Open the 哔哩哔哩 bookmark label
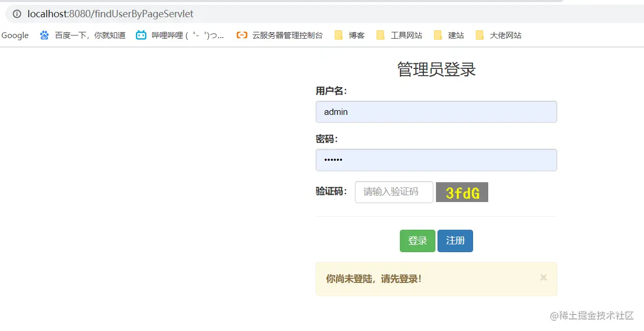 click(188, 36)
